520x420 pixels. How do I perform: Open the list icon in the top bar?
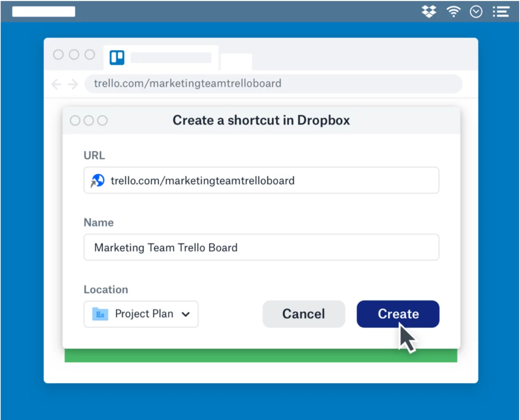click(501, 12)
